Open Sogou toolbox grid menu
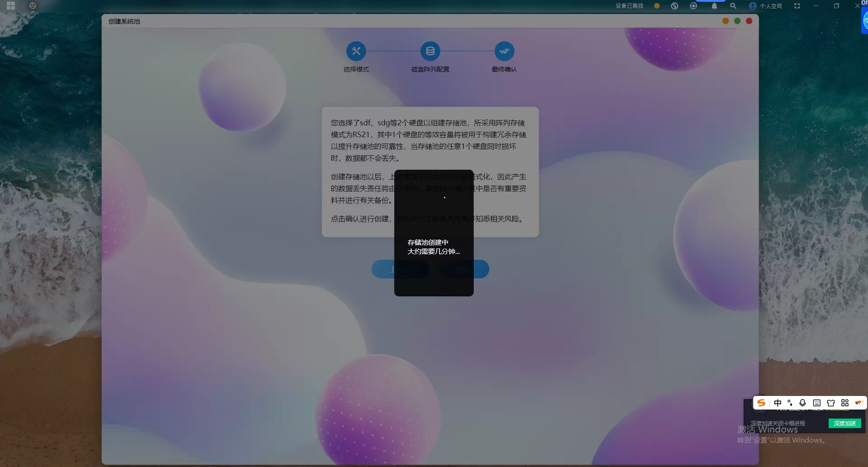This screenshot has width=868, height=467. (845, 403)
